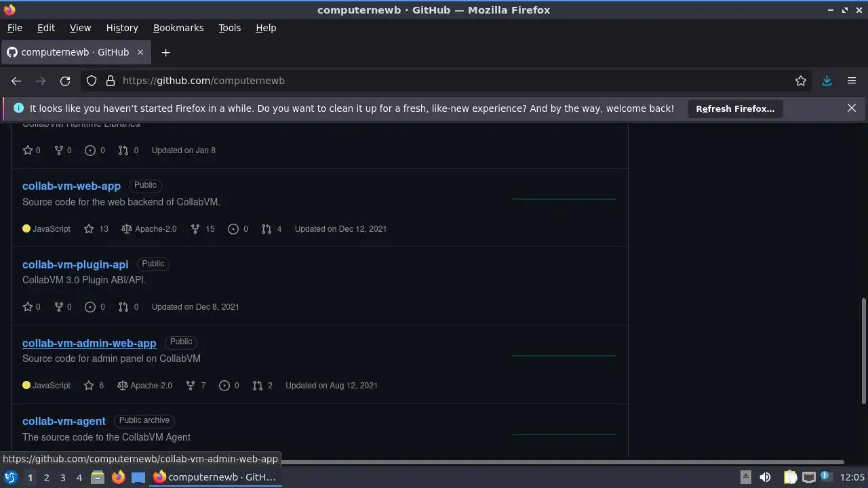
Task: Open the collab-vm-web-app repository
Action: [71, 186]
